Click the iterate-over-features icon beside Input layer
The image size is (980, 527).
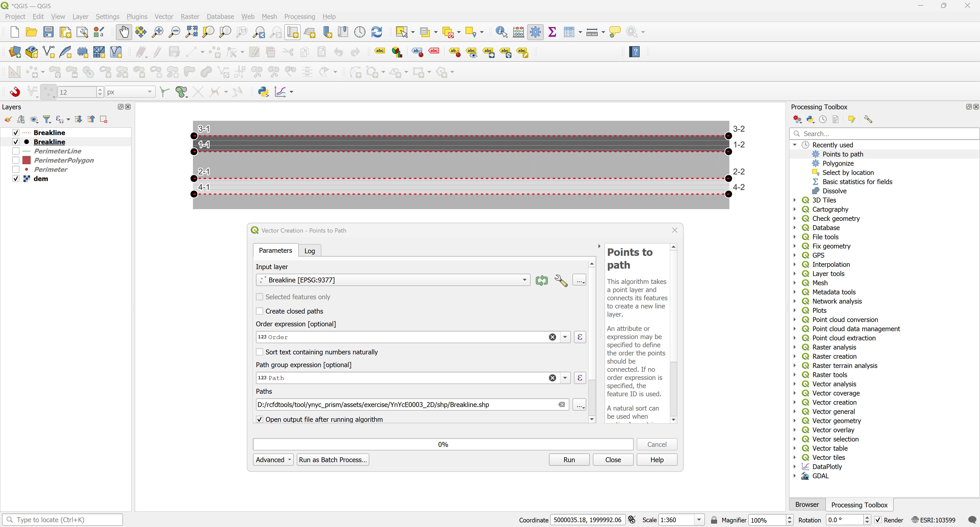coord(542,280)
